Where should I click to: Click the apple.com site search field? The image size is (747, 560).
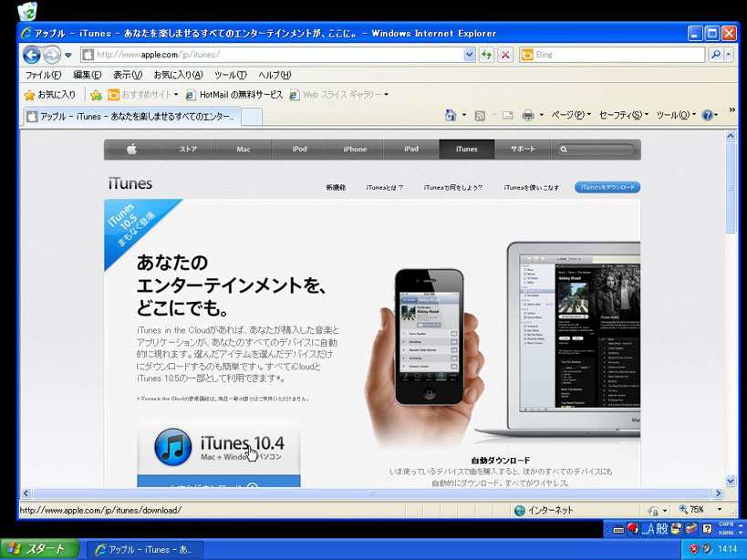(x=596, y=150)
